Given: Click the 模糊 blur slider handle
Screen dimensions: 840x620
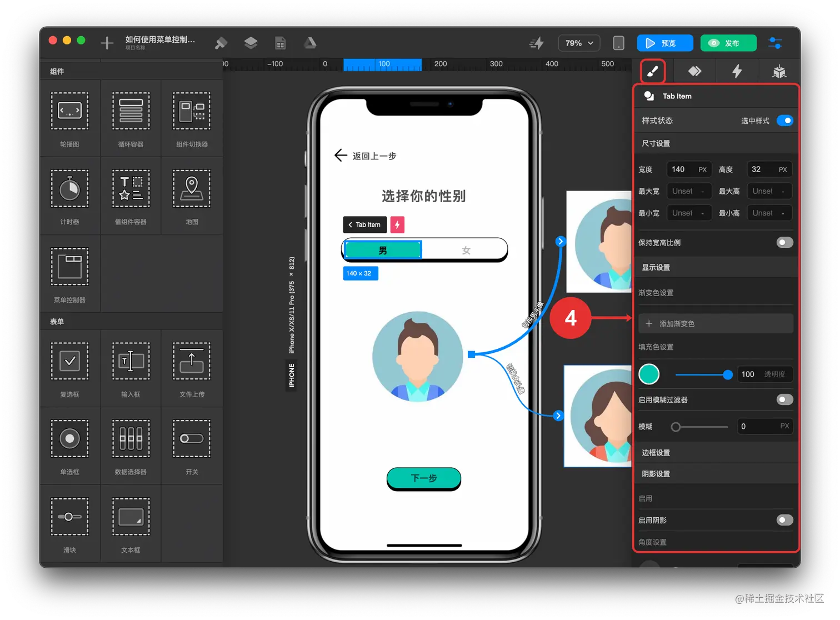Looking at the screenshot, I should [676, 427].
